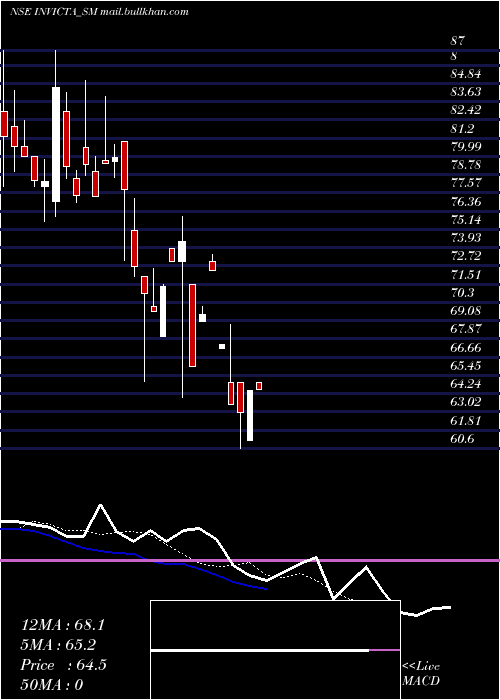Click the 75.14 price level
This screenshot has height=700, width=500.
[x=466, y=220]
